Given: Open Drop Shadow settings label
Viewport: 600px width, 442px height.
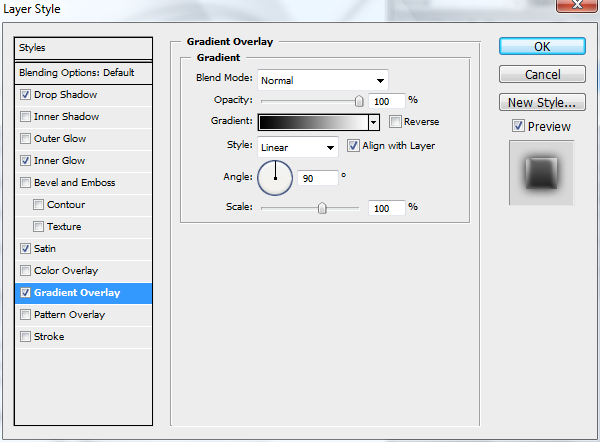Looking at the screenshot, I should click(x=65, y=95).
